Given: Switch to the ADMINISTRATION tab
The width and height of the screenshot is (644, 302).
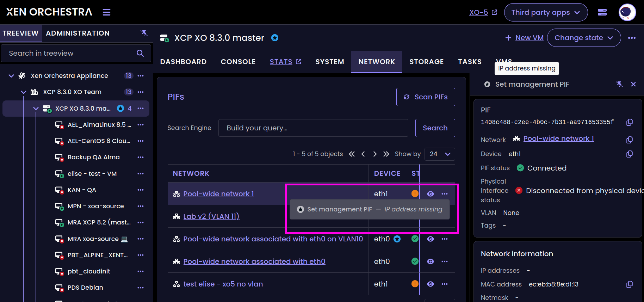Looking at the screenshot, I should (78, 33).
